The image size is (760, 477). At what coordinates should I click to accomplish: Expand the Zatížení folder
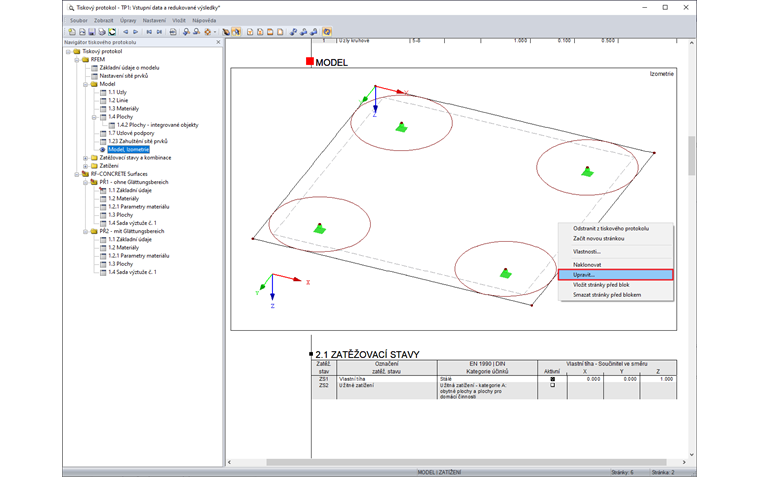[85, 166]
